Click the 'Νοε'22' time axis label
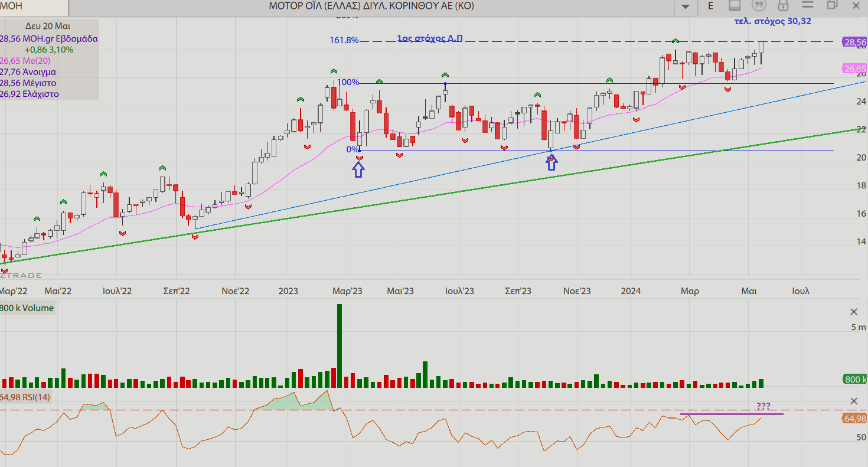The image size is (868, 467). (x=235, y=291)
